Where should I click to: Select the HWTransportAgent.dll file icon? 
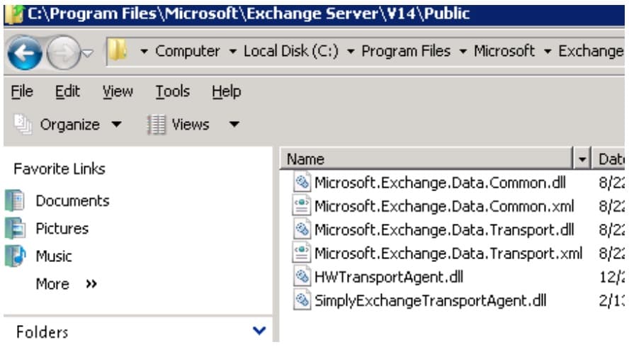302,277
